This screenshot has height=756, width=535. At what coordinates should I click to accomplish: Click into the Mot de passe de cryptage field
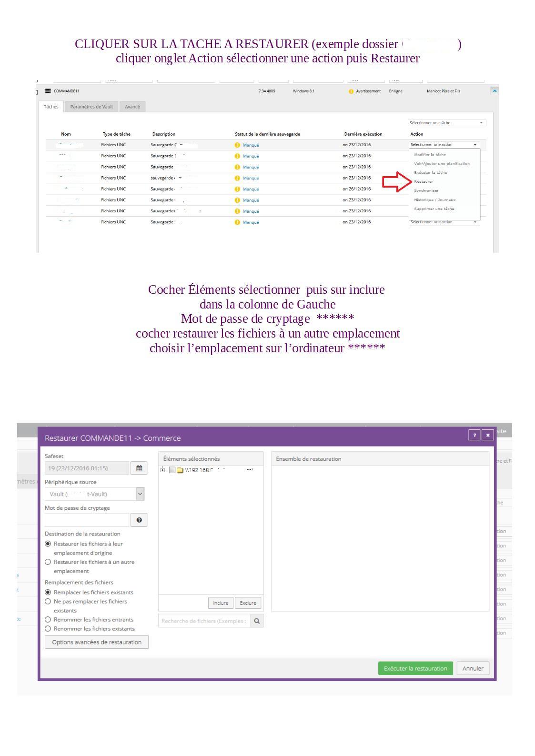[87, 520]
